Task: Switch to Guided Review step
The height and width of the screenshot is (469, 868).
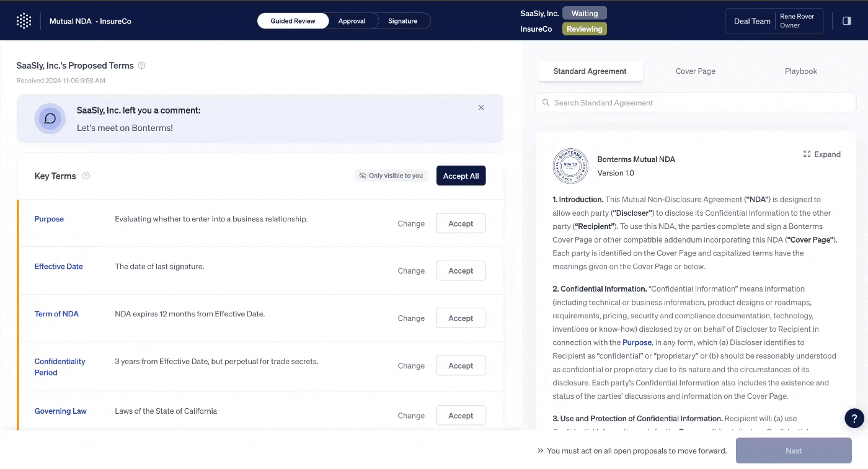Action: (293, 20)
